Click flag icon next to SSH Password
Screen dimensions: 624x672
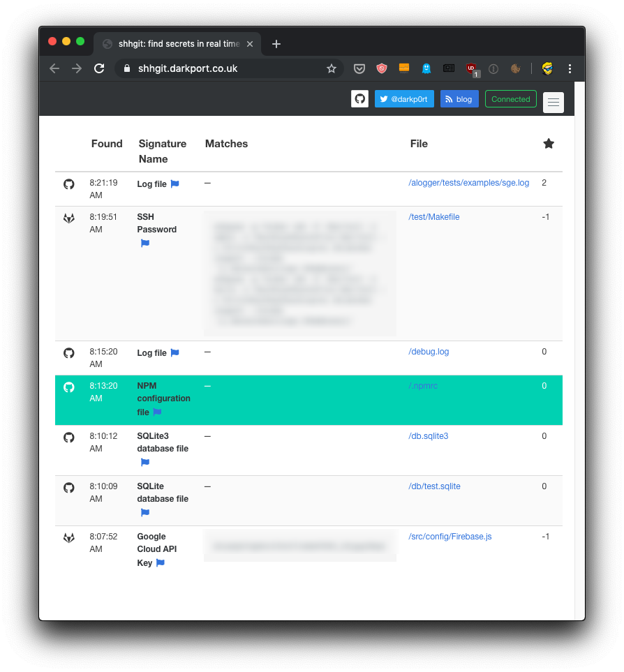pos(145,244)
